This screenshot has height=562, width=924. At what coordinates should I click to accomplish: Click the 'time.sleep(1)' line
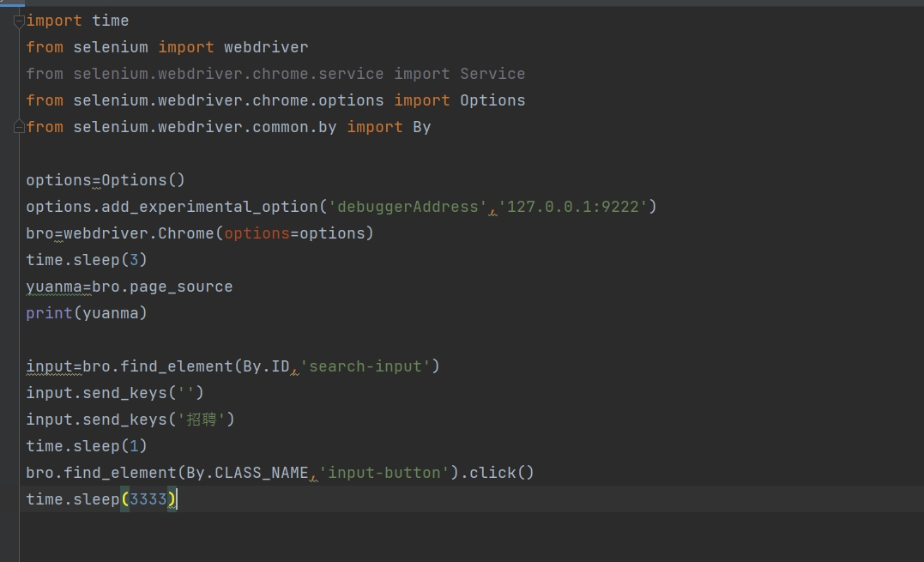click(87, 446)
